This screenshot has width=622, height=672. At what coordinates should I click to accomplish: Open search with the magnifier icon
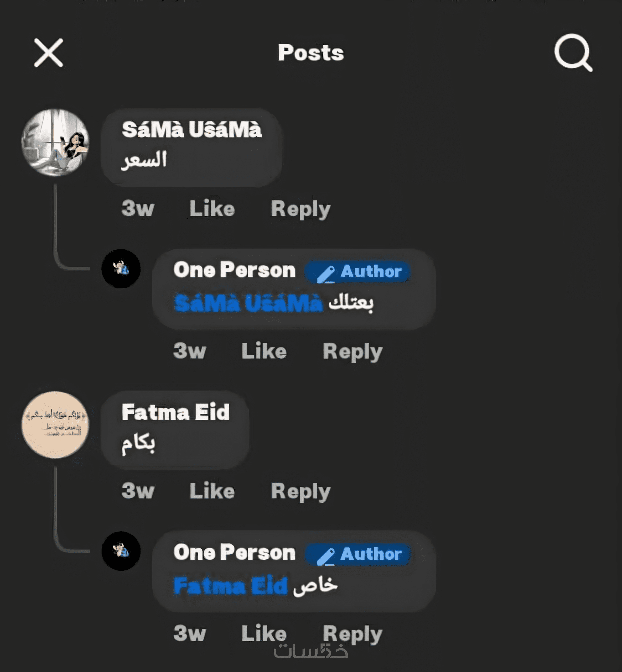coord(573,53)
